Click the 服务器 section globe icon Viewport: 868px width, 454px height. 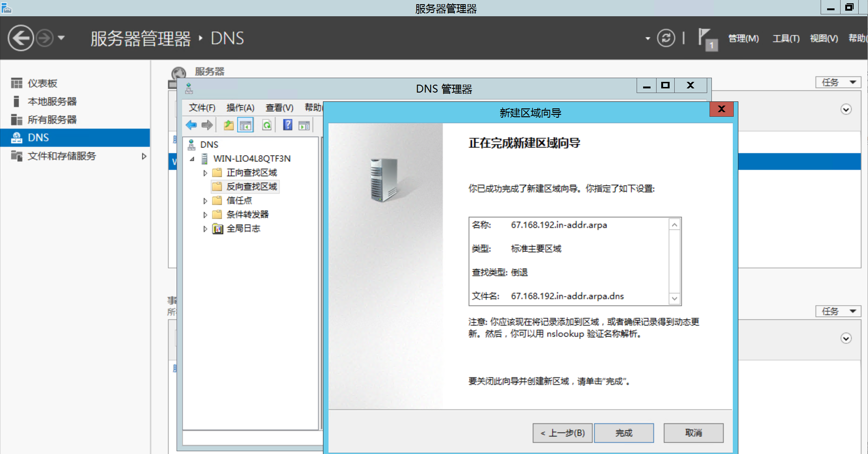[179, 73]
